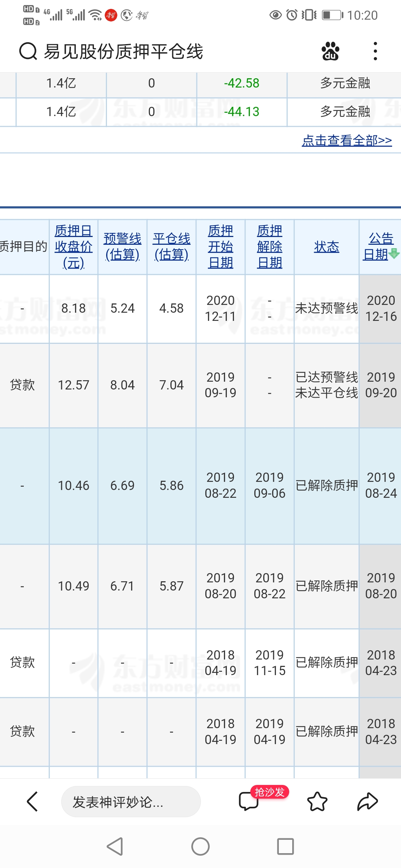The height and width of the screenshot is (868, 401).
Task: Tap the 10.46 closing price cell
Action: 74,486
